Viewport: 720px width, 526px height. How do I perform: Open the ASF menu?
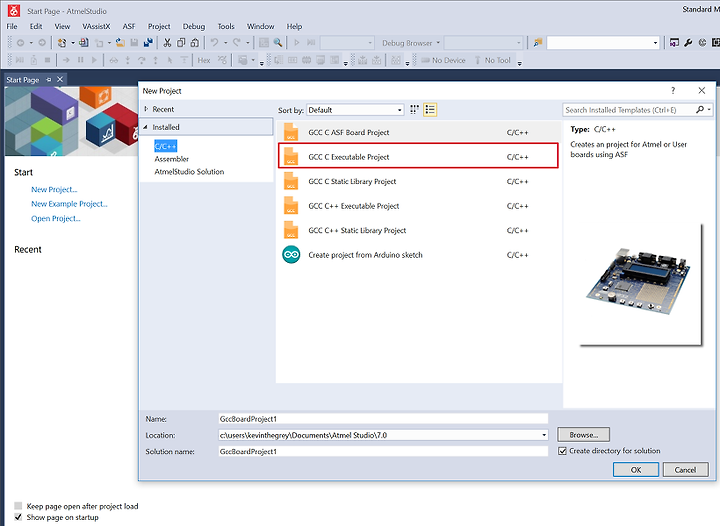129,26
